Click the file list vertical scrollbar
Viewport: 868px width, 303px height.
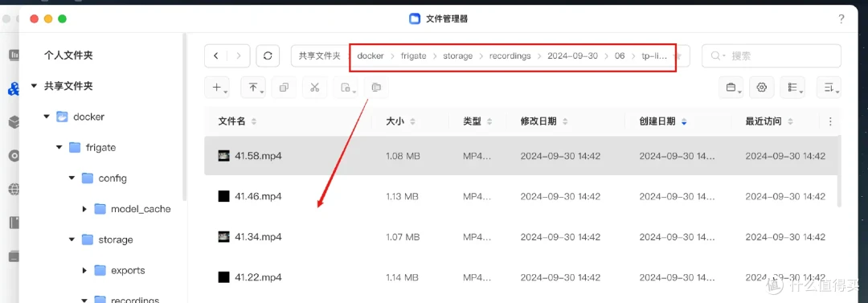point(839,172)
